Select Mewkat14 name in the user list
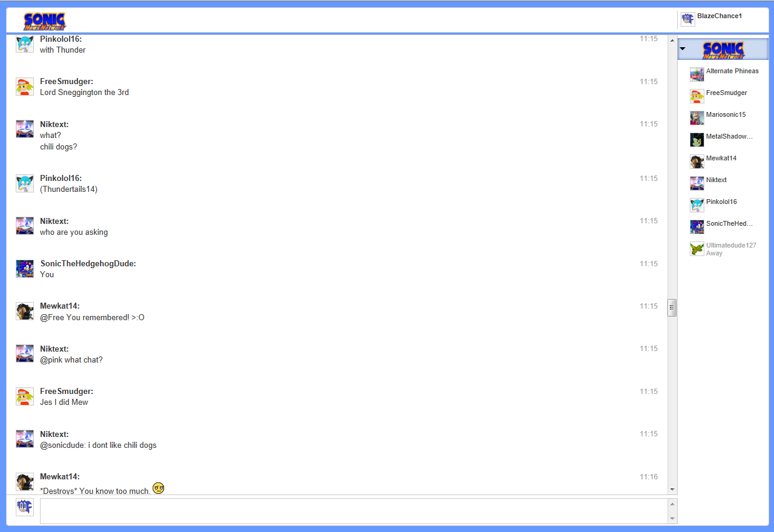 click(x=721, y=159)
